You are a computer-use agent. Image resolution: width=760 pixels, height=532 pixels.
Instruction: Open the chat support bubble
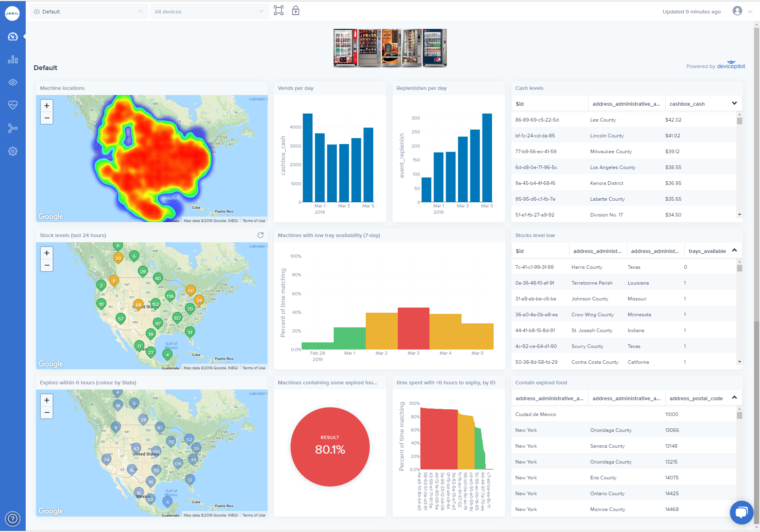click(741, 512)
